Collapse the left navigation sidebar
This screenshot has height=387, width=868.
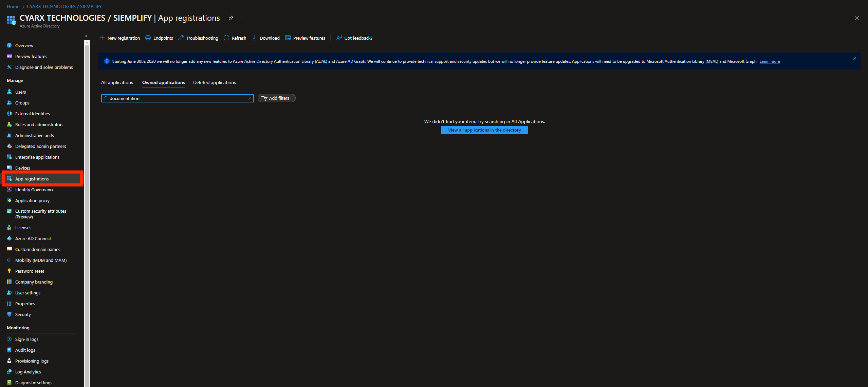click(86, 36)
